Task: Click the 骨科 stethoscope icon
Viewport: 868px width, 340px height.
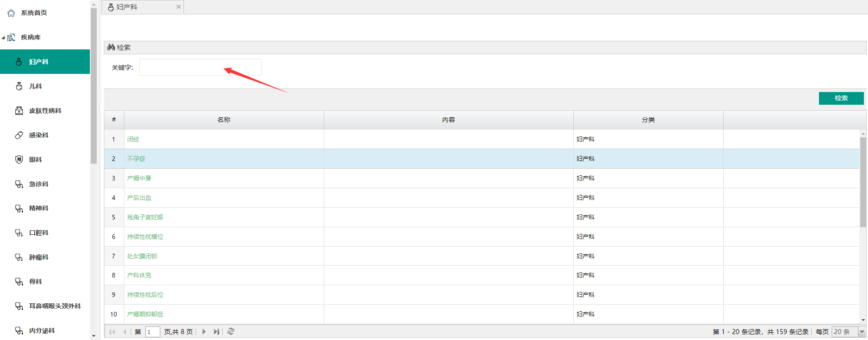Action: [19, 282]
